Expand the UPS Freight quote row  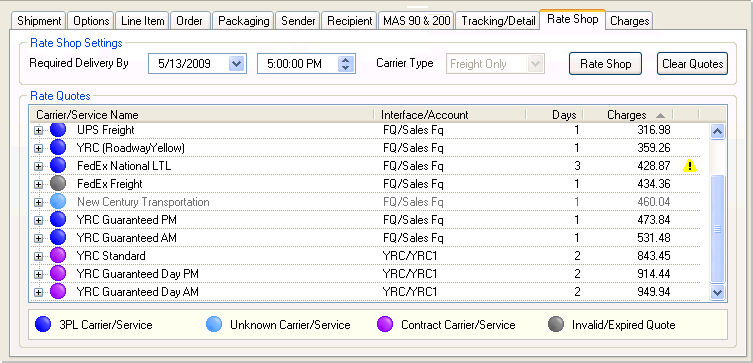pyautogui.click(x=38, y=131)
